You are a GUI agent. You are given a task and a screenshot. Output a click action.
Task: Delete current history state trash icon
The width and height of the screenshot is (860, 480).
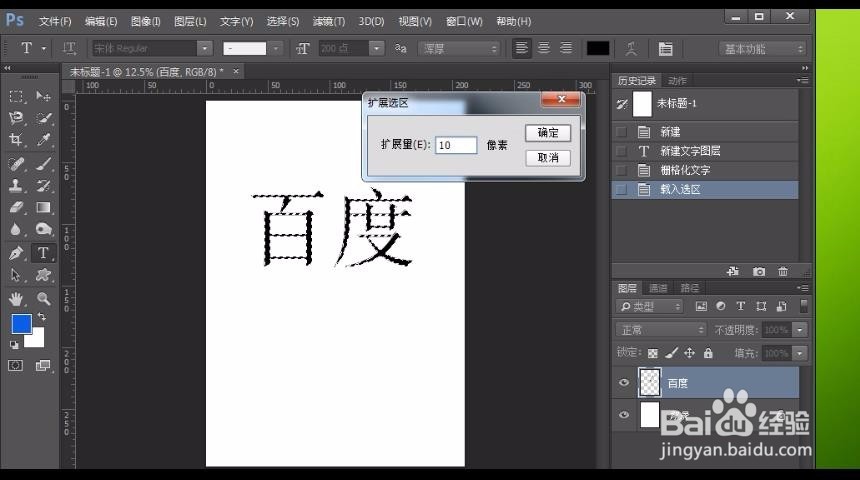(783, 272)
